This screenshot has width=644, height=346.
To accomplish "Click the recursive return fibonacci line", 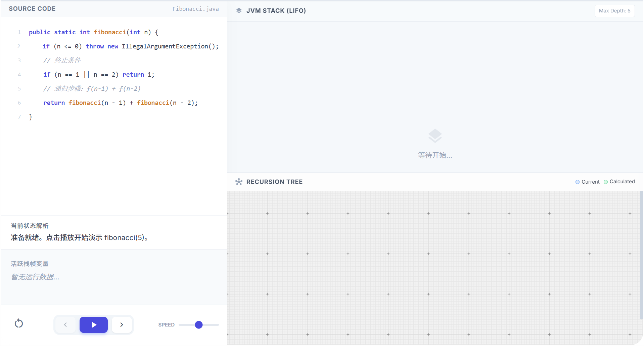I will click(120, 103).
